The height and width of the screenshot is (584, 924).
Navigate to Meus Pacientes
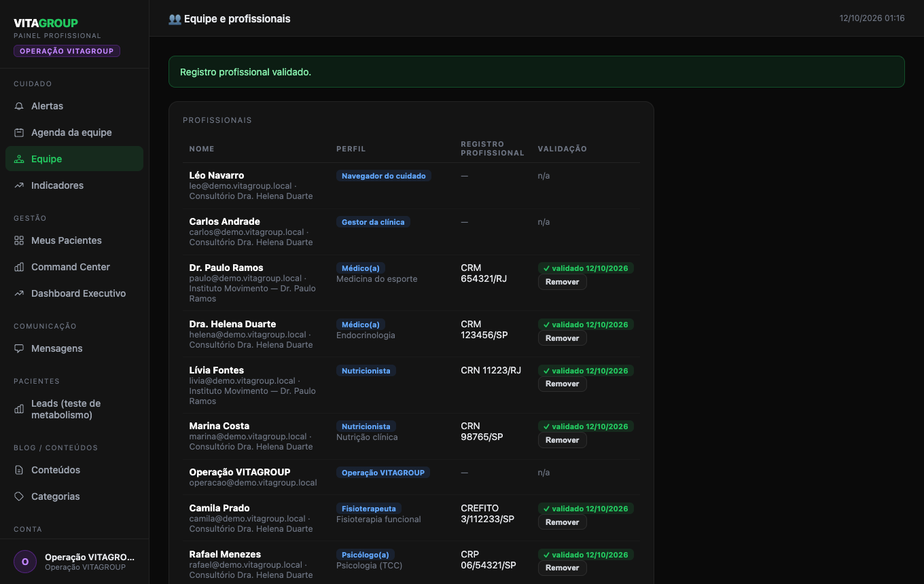[x=74, y=240]
